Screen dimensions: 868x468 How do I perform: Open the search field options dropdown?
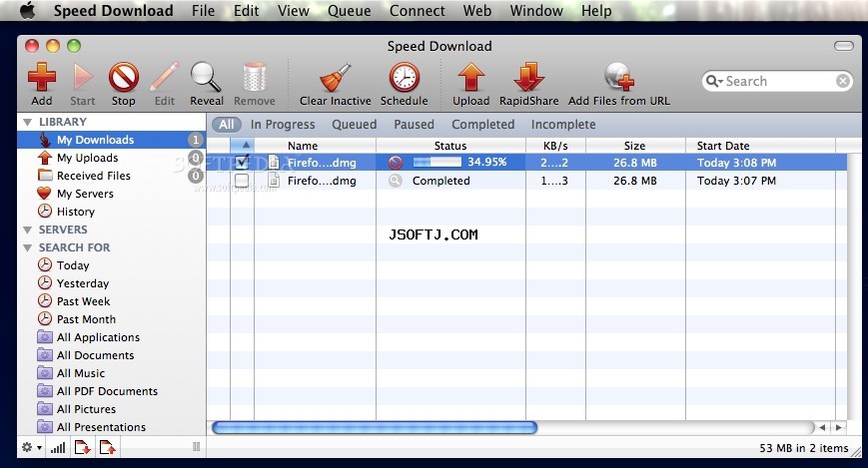click(x=714, y=81)
